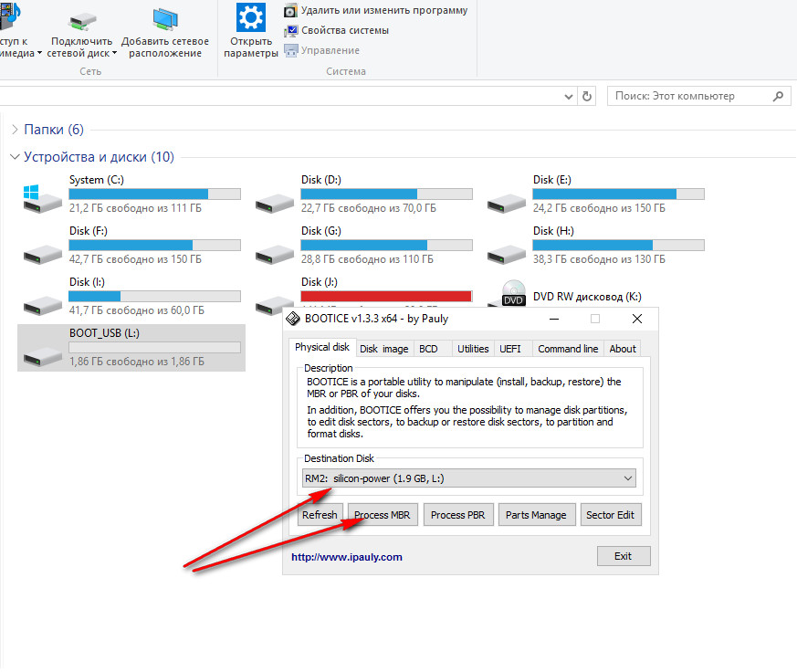The image size is (797, 672).
Task: Click the Disk (J:) red usage bar
Action: 385,296
